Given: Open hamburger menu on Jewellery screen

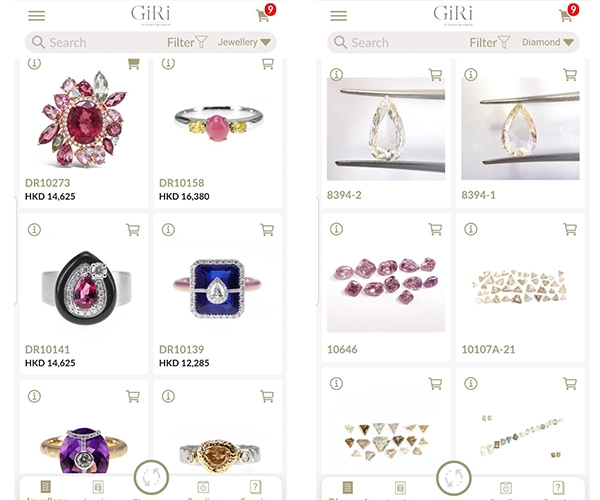Looking at the screenshot, I should pos(37,16).
